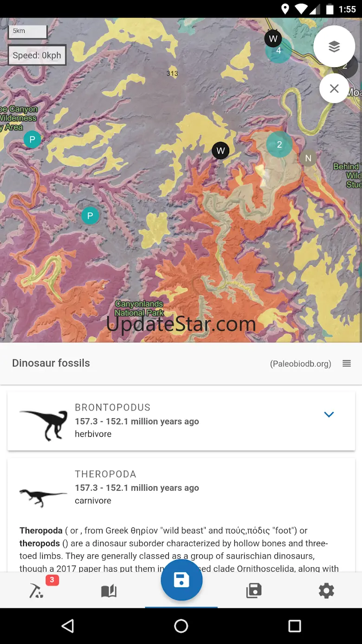
Task: Tap the fossil dig pickaxe tab icon
Action: [36, 591]
